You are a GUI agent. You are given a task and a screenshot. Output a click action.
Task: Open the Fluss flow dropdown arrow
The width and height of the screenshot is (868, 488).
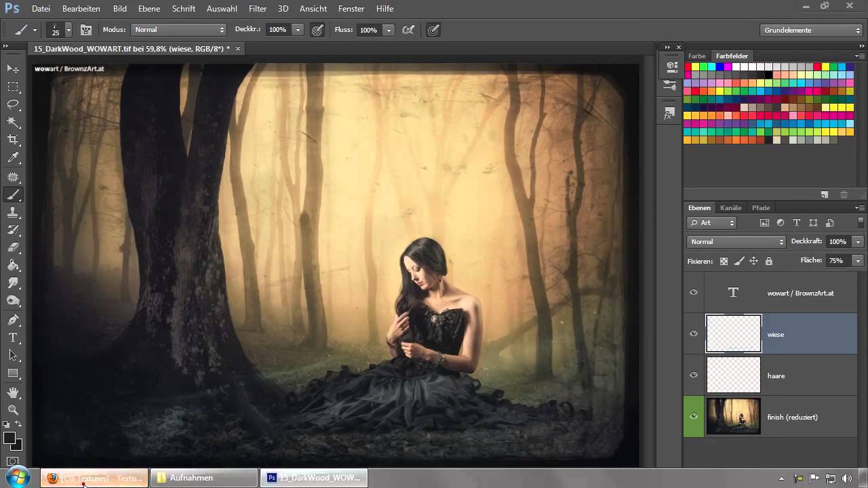(389, 30)
